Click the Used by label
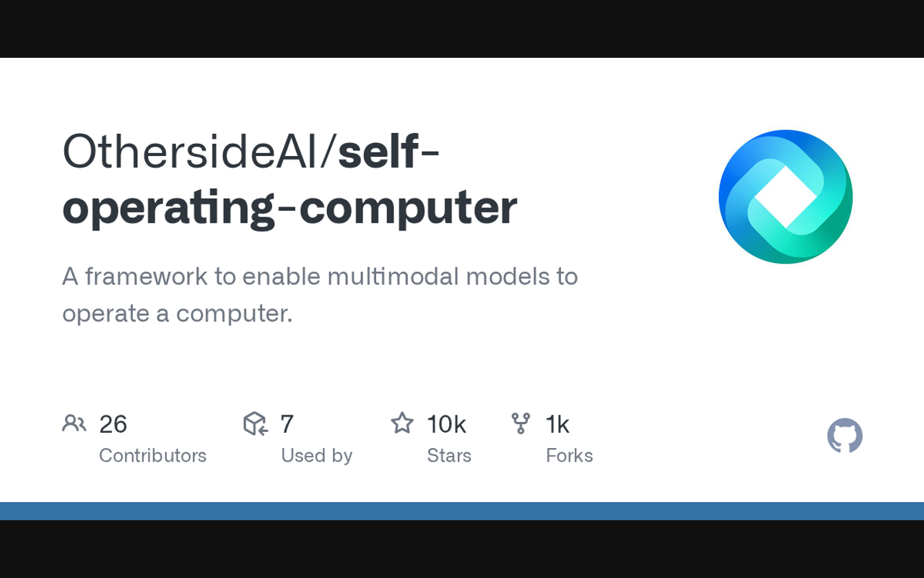This screenshot has width=924, height=578. point(316,456)
